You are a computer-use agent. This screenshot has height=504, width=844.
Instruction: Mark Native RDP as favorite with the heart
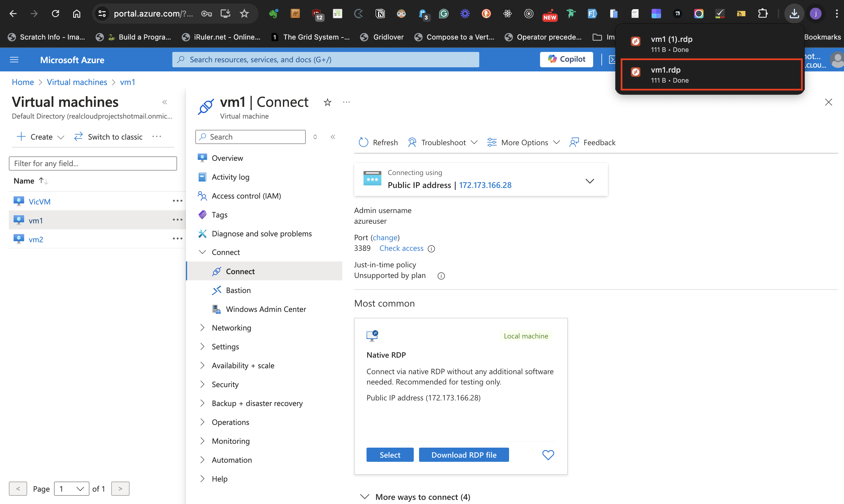[x=547, y=454]
